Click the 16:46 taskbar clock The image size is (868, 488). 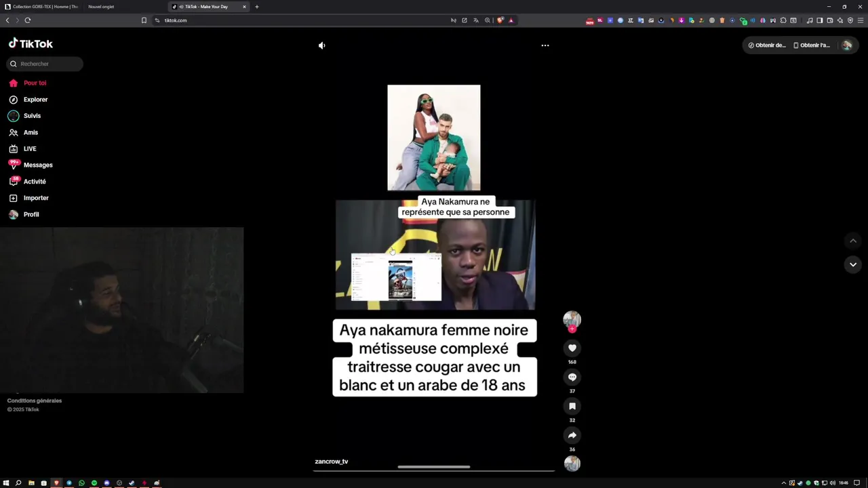[x=844, y=483]
